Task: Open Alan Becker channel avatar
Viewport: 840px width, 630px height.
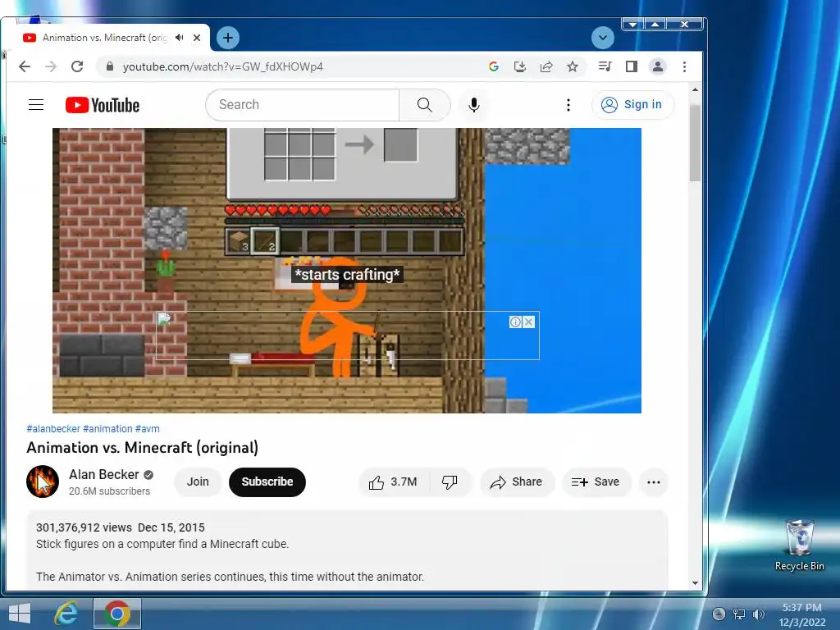Action: coord(43,482)
